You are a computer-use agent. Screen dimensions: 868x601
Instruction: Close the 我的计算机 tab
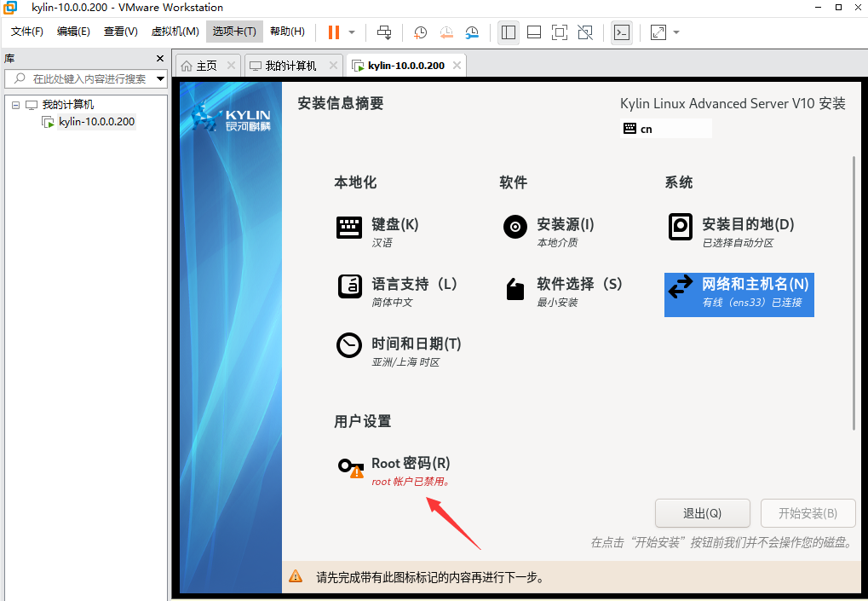(333, 66)
